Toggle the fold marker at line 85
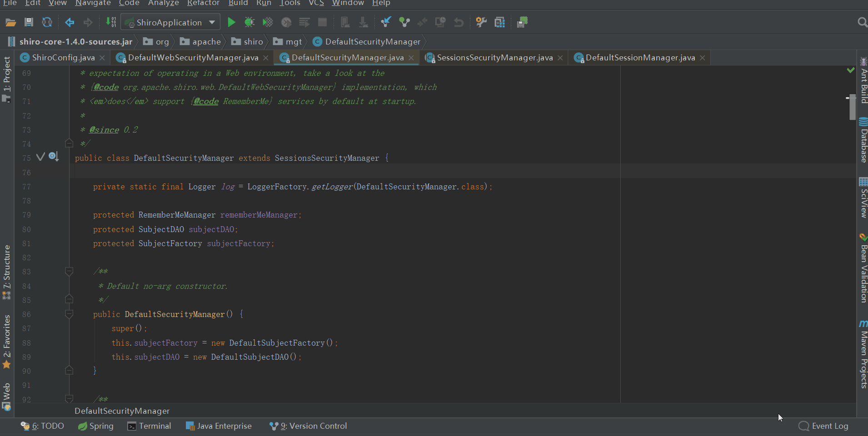The height and width of the screenshot is (436, 868). pos(69,300)
